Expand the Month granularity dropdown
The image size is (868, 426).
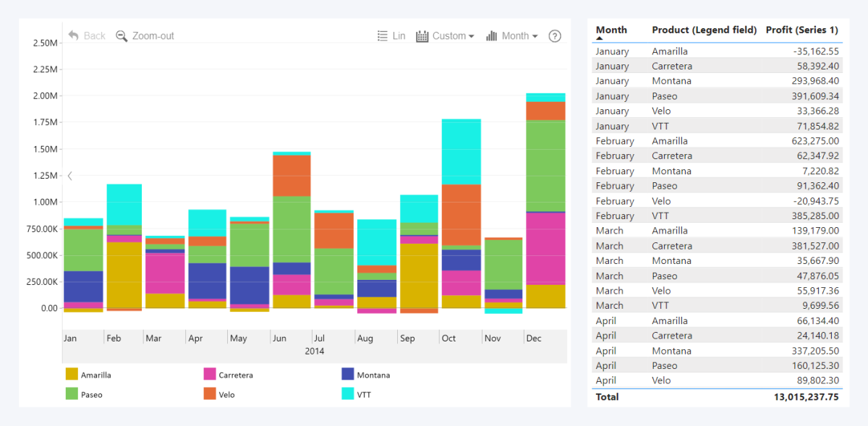pos(535,36)
